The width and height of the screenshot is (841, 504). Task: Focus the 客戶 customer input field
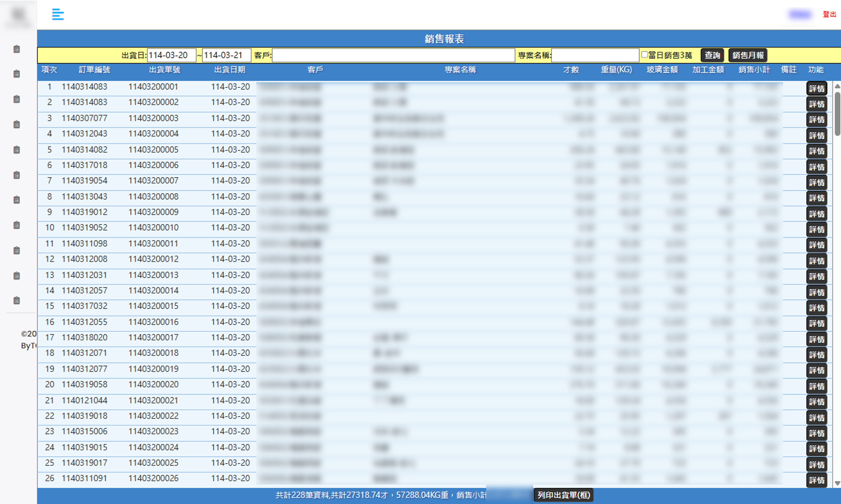(393, 55)
